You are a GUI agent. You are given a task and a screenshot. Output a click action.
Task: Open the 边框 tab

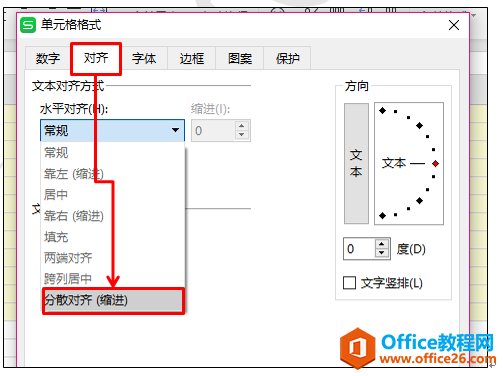tap(192, 58)
